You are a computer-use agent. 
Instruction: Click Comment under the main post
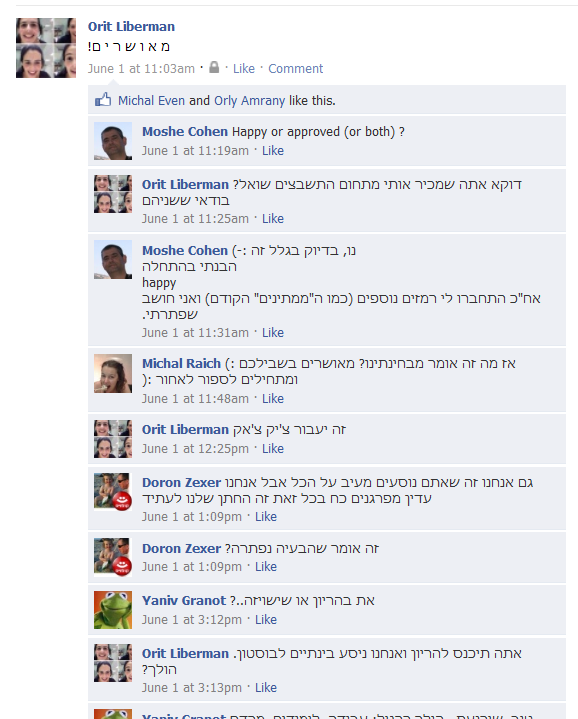[296, 69]
